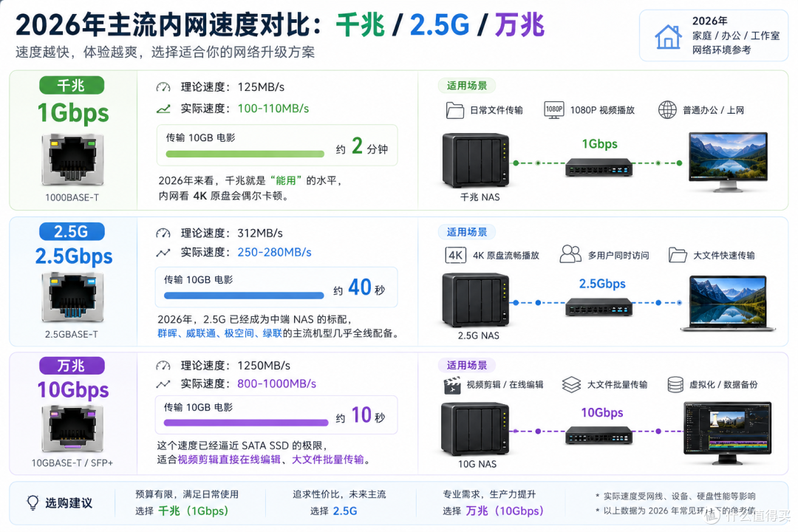
Task: Click the 1080P monitor icon
Action: tap(553, 109)
